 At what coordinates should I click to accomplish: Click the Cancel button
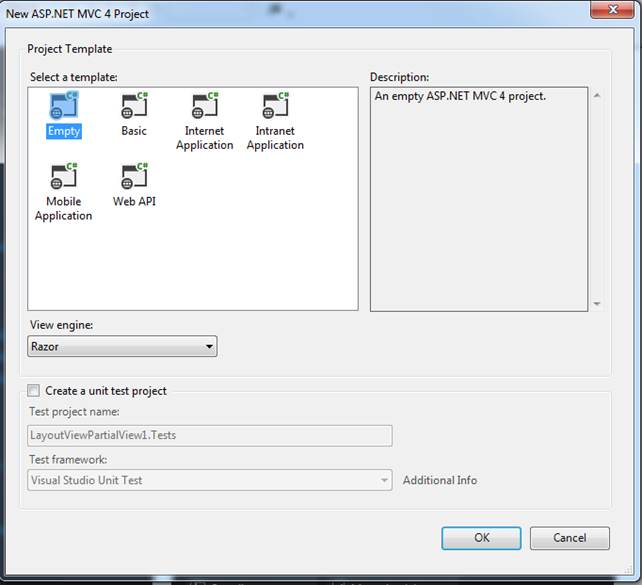pos(570,538)
